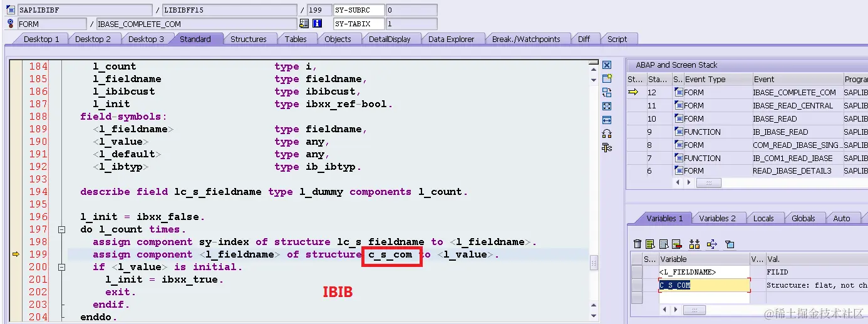
Task: Click the gear icon beside FORM field
Action: point(10,24)
